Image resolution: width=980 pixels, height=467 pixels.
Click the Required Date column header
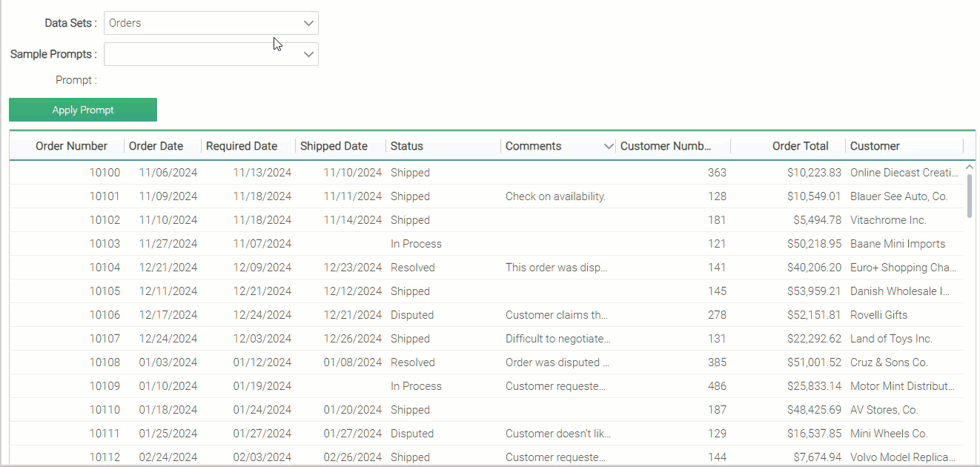pos(242,146)
